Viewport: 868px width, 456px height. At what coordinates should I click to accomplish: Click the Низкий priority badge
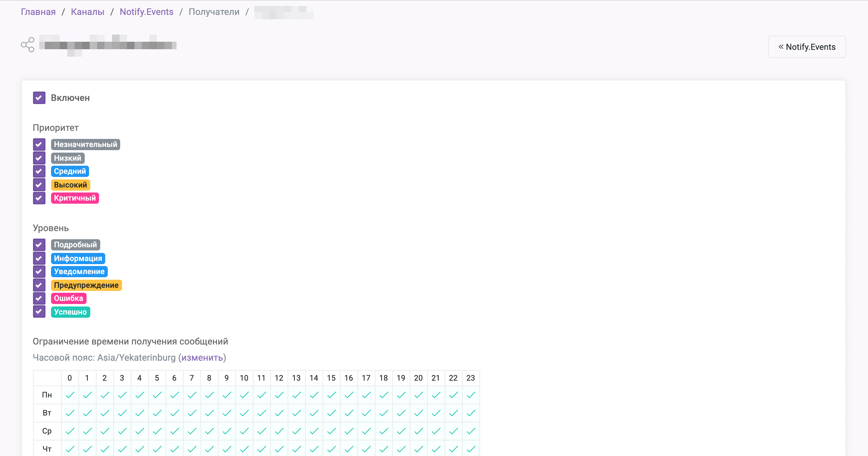point(67,157)
